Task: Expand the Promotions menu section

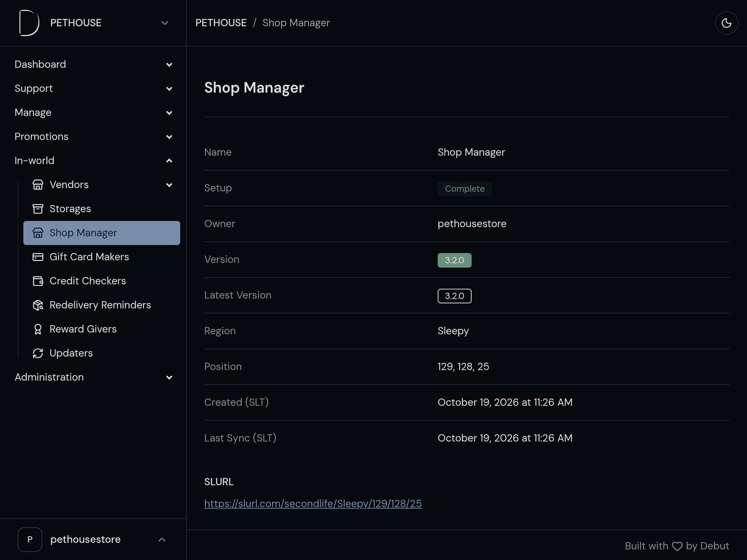Action: coord(93,137)
